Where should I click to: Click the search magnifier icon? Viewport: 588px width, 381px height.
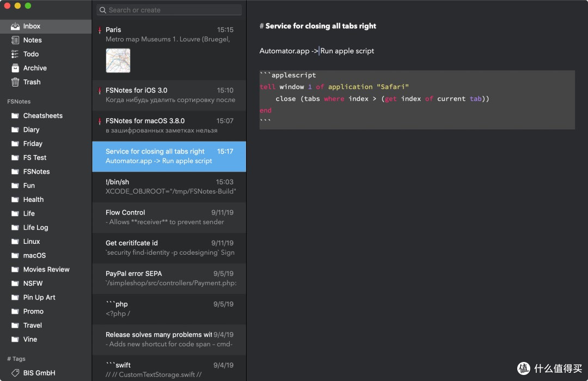click(103, 10)
